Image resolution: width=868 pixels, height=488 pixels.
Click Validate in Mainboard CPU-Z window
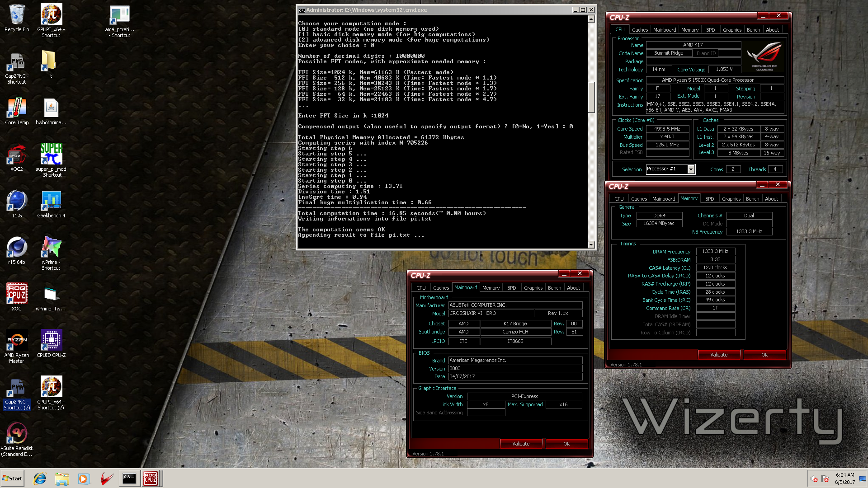click(x=521, y=444)
